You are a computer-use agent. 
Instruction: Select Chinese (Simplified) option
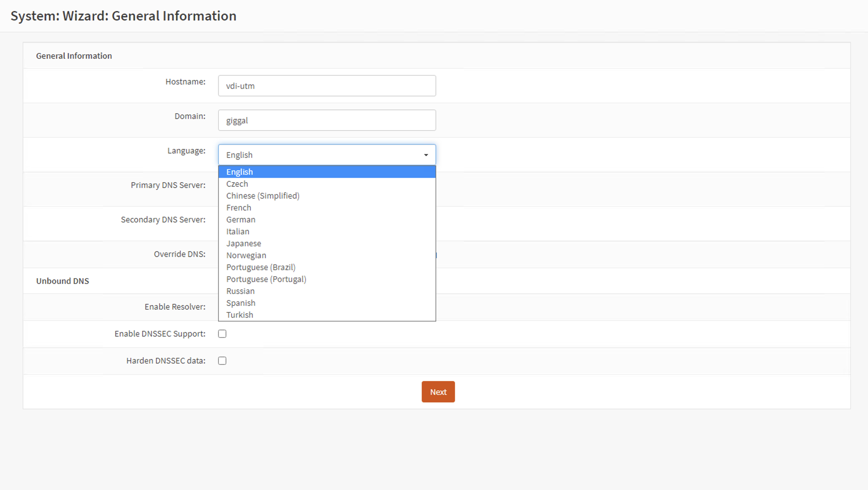click(x=263, y=196)
